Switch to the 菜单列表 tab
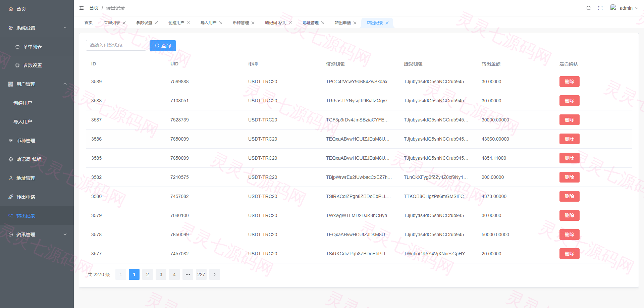 click(112, 23)
